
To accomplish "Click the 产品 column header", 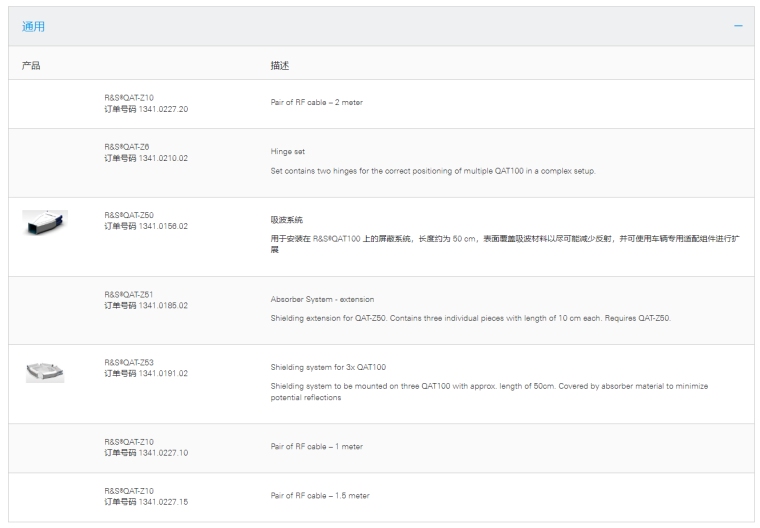I will point(31,65).
